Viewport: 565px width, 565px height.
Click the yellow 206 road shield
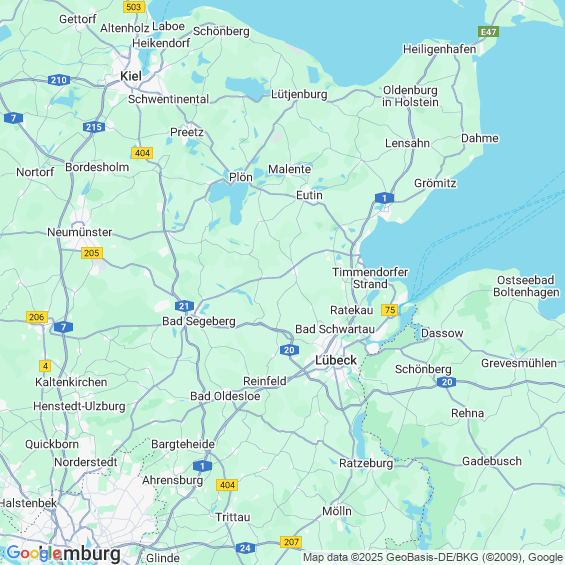37,317
